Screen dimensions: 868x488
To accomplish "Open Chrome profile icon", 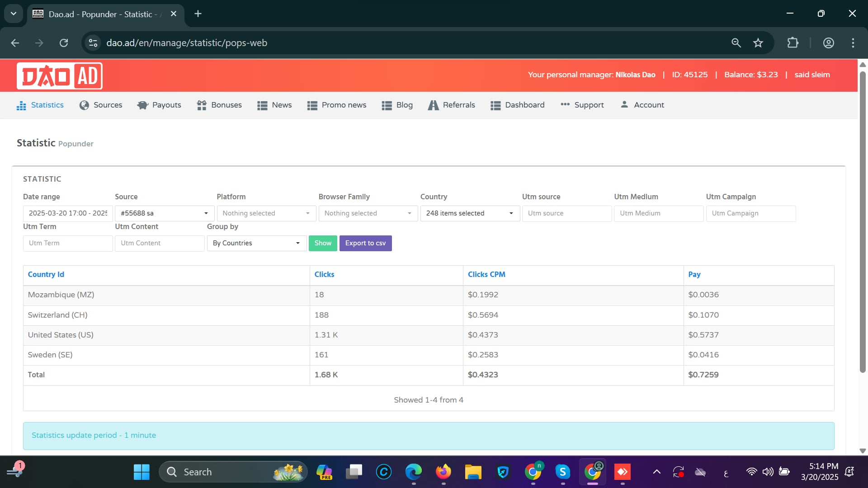I will (828, 43).
